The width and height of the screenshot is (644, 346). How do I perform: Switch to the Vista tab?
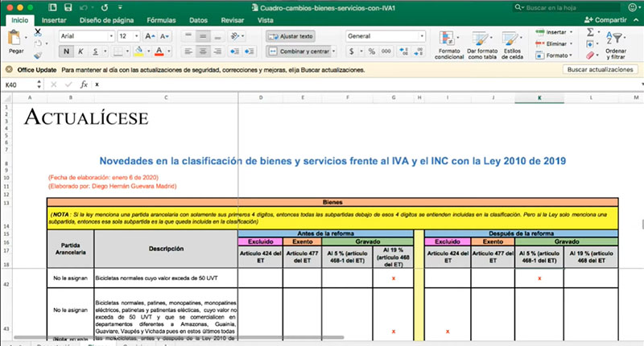[x=266, y=20]
